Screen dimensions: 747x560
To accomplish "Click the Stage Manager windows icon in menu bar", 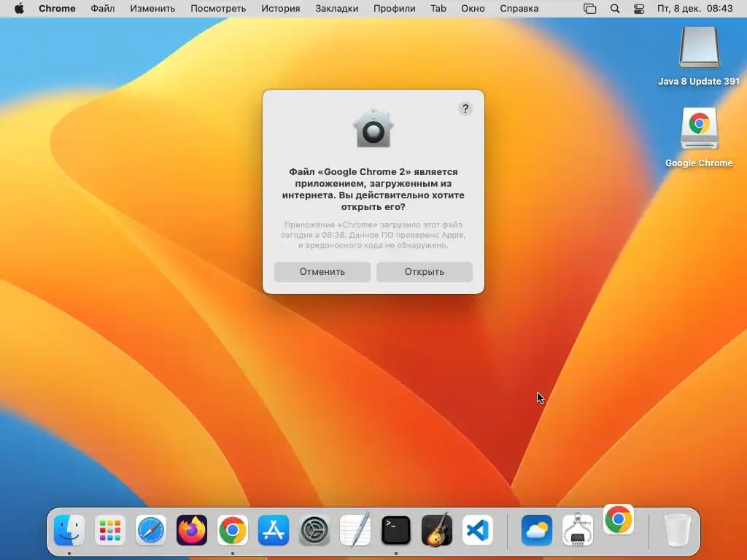I will 589,9.
